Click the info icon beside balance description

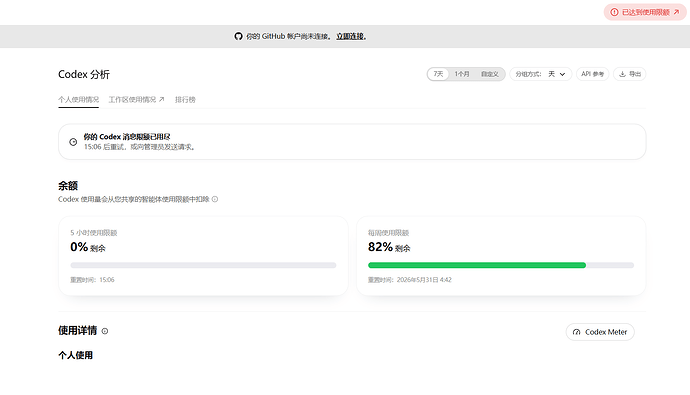(x=215, y=199)
